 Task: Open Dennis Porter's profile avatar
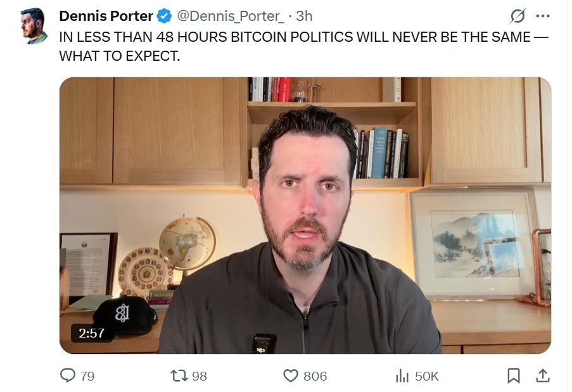(x=34, y=26)
